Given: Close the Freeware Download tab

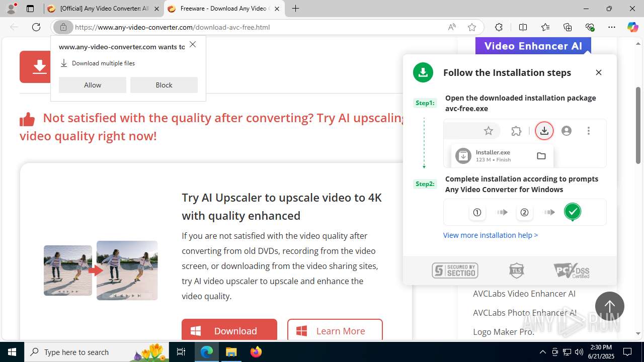Looking at the screenshot, I should click(x=277, y=9).
